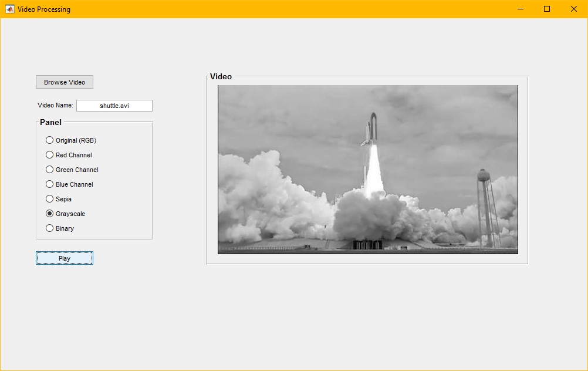Select the Original (RGB) radio button
The width and height of the screenshot is (588, 371).
click(x=50, y=140)
